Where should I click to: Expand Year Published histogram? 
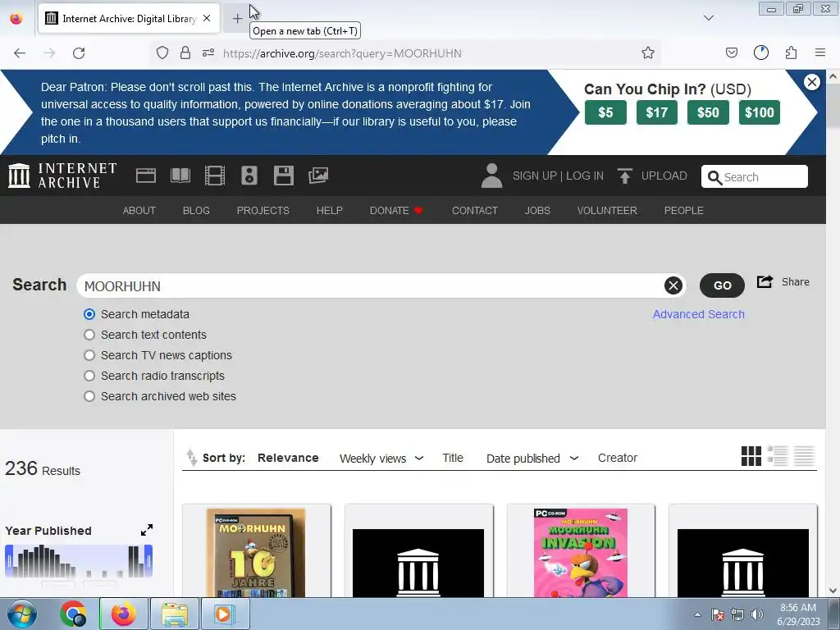(146, 531)
